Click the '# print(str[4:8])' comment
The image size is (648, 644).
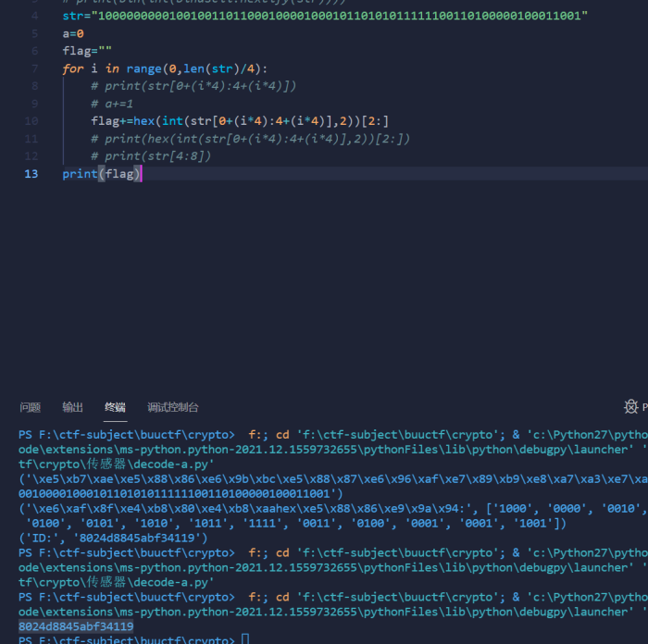coord(151,156)
